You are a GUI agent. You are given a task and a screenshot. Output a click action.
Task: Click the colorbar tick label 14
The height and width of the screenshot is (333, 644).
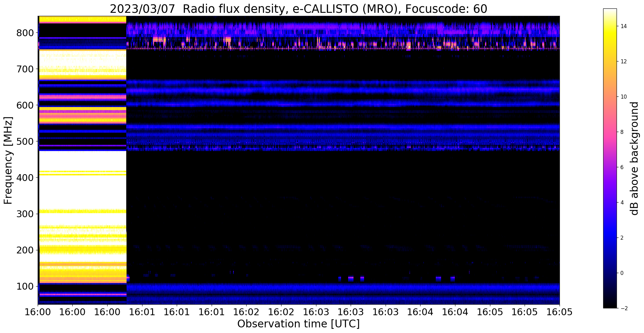pos(623,26)
